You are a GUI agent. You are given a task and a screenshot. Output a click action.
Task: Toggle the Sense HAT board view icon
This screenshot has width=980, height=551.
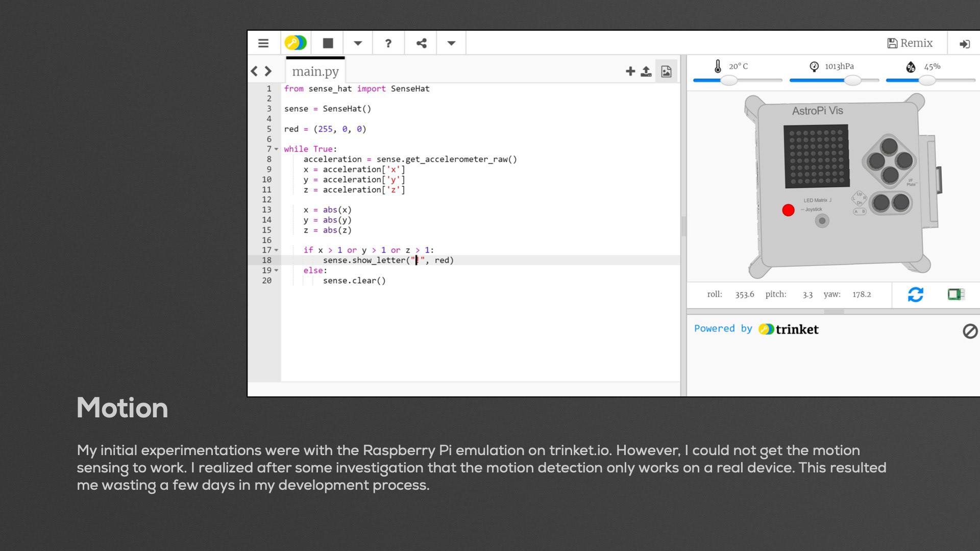click(955, 294)
